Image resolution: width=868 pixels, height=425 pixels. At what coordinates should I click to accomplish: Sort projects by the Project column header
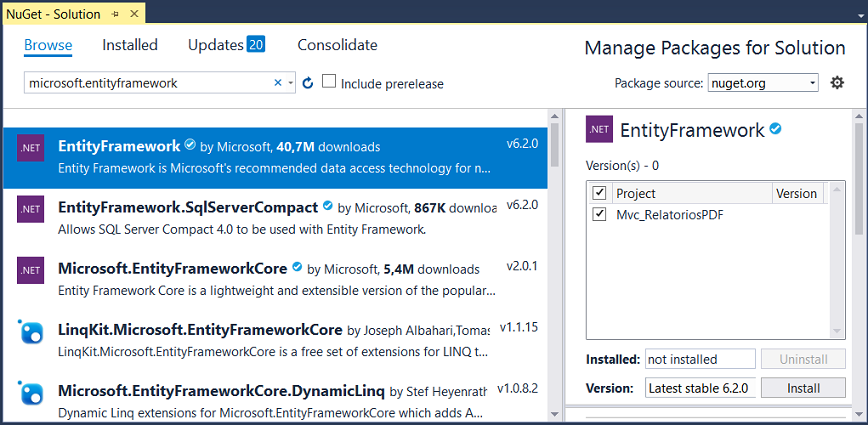tap(694, 193)
